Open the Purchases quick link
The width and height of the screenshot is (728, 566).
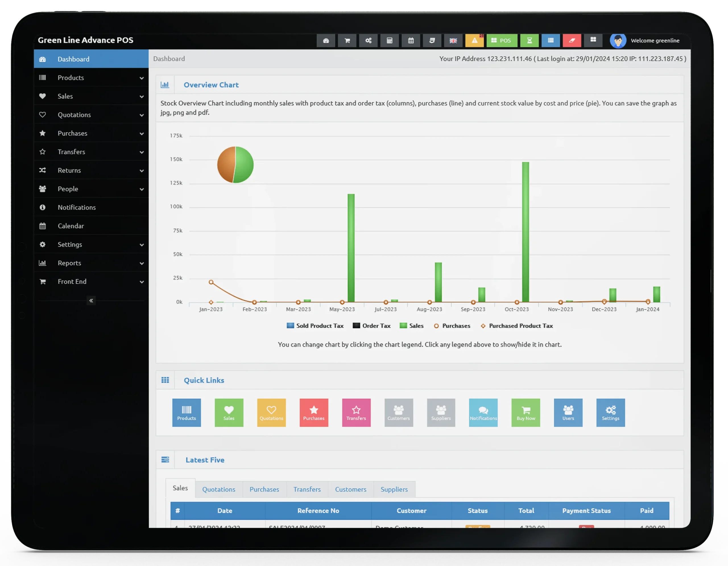coord(313,412)
